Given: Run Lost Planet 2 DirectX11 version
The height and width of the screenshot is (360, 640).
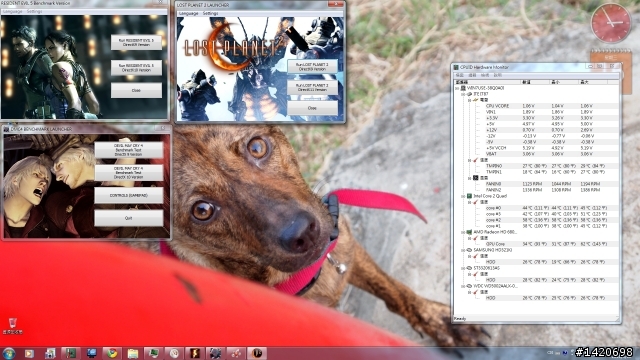Looking at the screenshot, I should (x=312, y=87).
